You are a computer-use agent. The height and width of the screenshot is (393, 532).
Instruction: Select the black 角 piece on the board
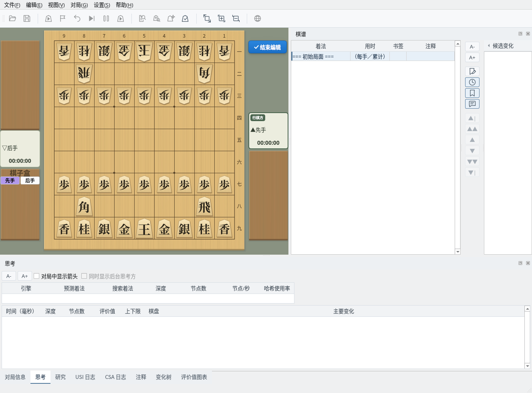(x=84, y=207)
